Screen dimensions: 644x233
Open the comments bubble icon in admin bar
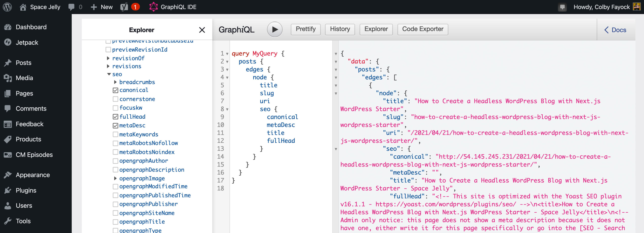(71, 7)
